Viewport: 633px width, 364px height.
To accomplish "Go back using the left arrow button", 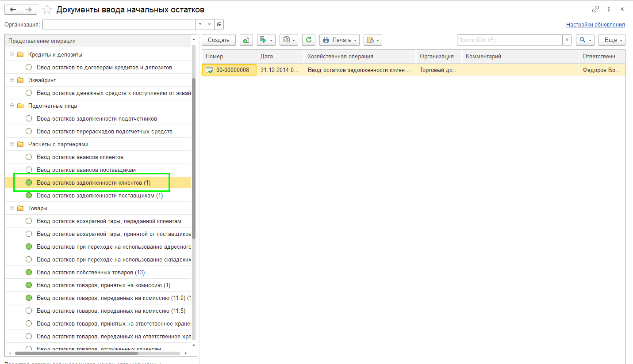I will pyautogui.click(x=13, y=9).
